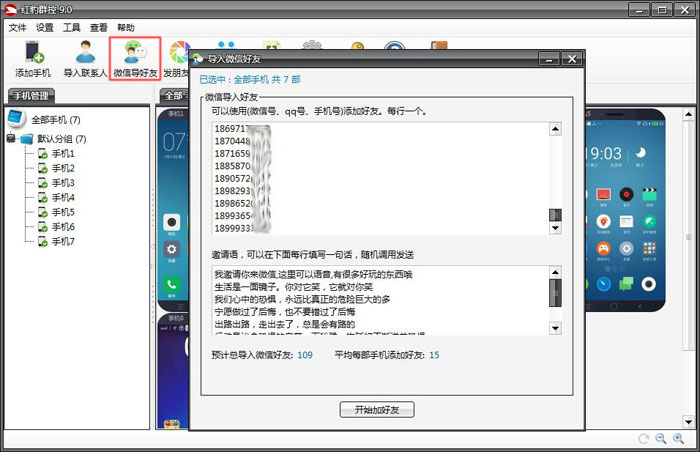
Task: Tap the green phone dialer on 手机1
Action: coord(171,284)
